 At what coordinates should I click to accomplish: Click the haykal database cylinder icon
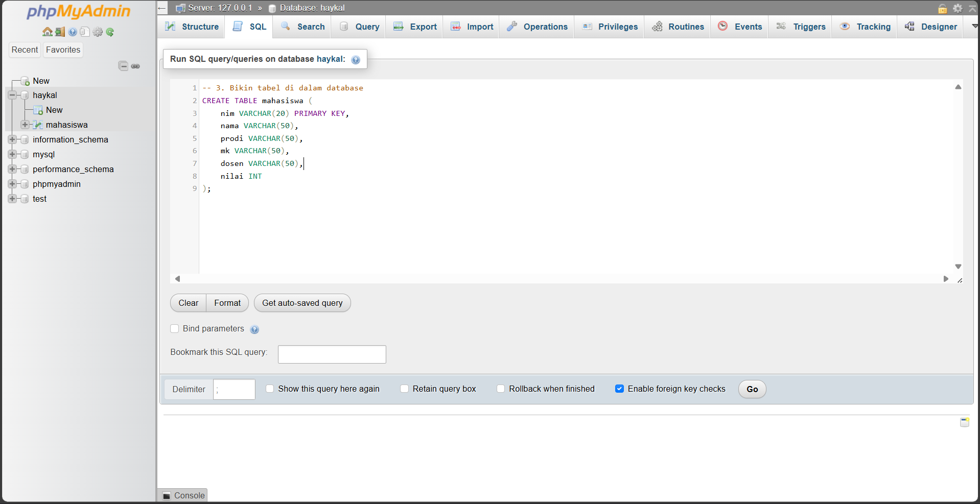tap(25, 95)
